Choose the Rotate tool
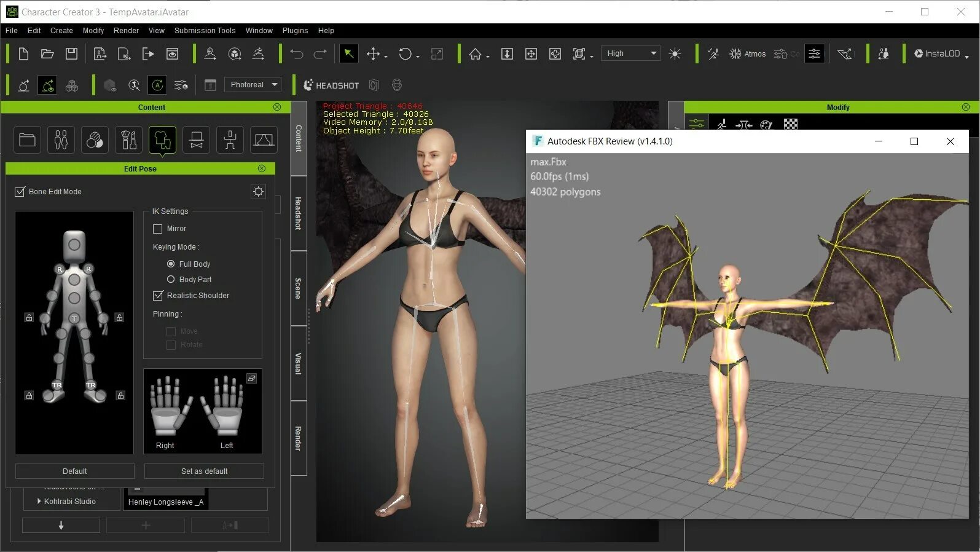 (405, 54)
